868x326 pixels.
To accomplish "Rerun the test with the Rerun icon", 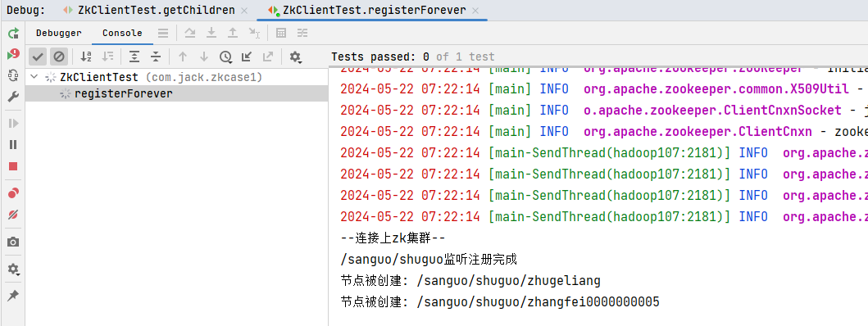I will click(13, 34).
